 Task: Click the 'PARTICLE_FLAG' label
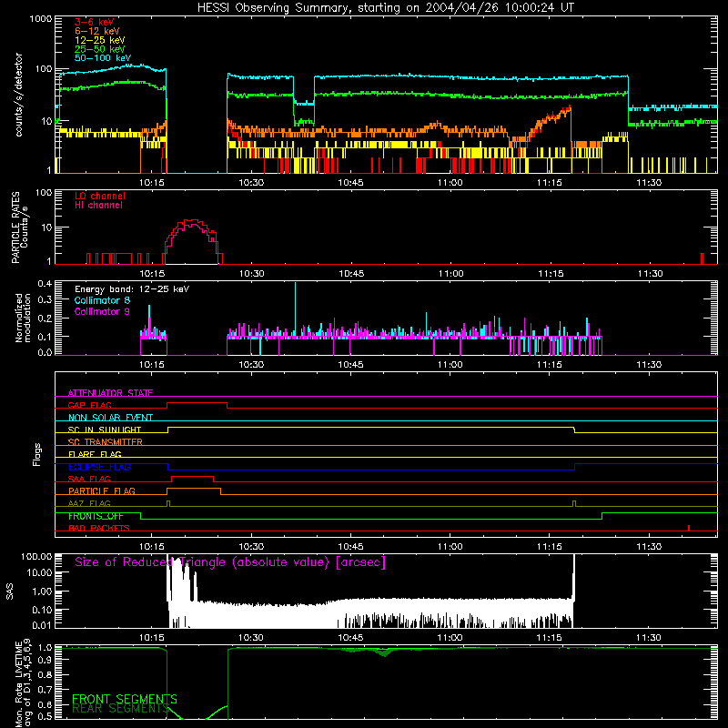click(x=102, y=490)
